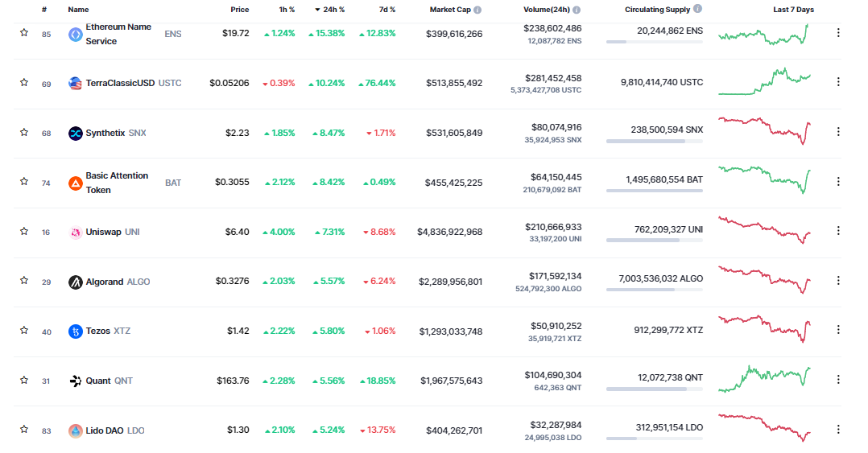Click the Ethereum Name Service coin logo
The width and height of the screenshot is (868, 453).
point(76,34)
